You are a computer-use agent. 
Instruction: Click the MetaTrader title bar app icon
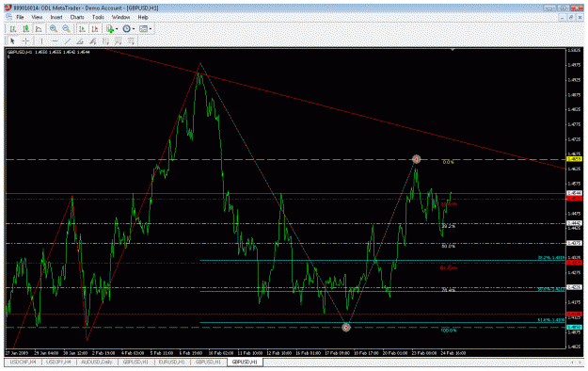click(x=8, y=8)
